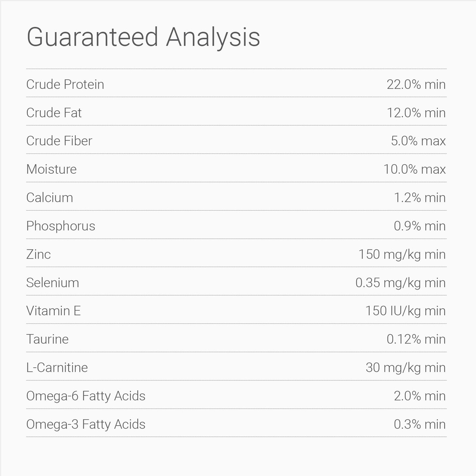Select the Moisture row label
The width and height of the screenshot is (476, 476).
tap(52, 169)
